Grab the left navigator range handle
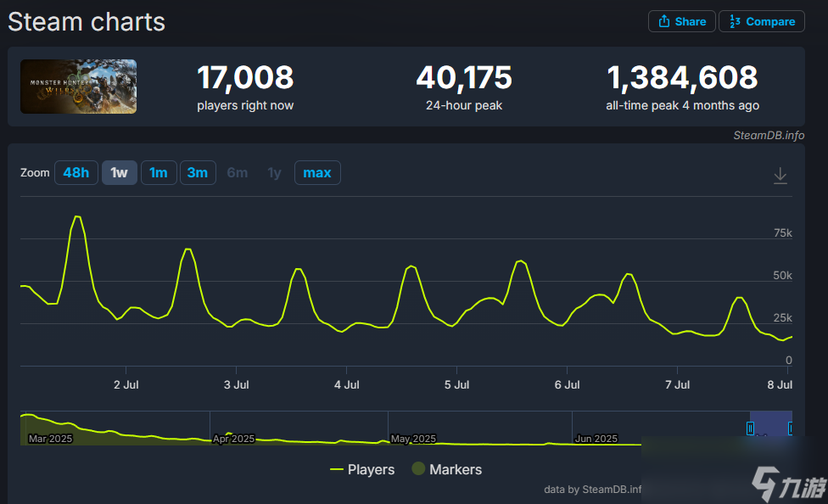The height and width of the screenshot is (504, 828). 750,428
